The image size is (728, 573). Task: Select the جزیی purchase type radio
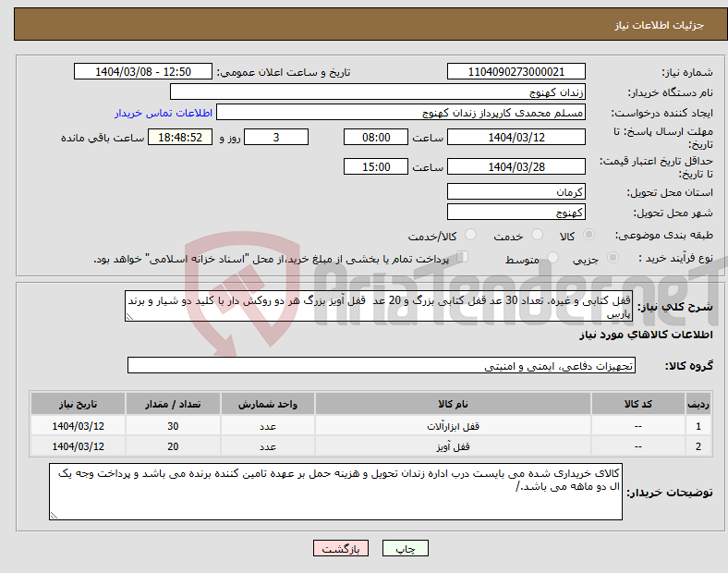[x=613, y=258]
